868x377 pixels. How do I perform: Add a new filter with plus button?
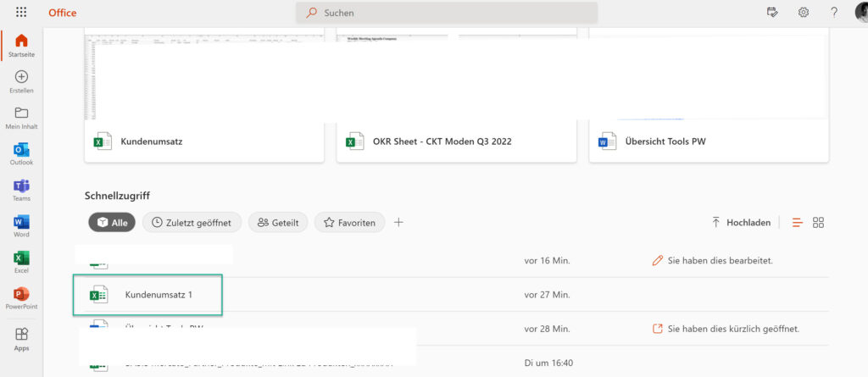(398, 223)
